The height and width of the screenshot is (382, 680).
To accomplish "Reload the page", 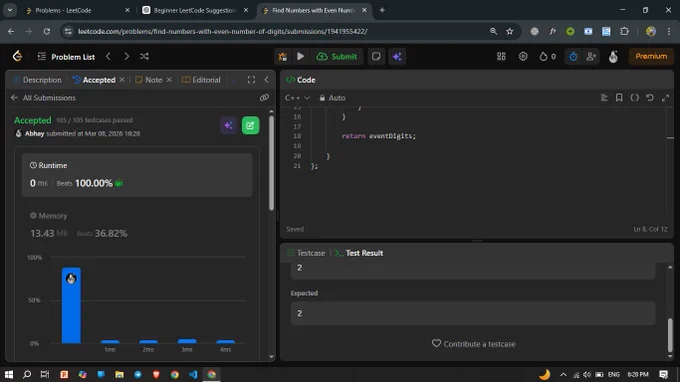I will click(x=47, y=31).
